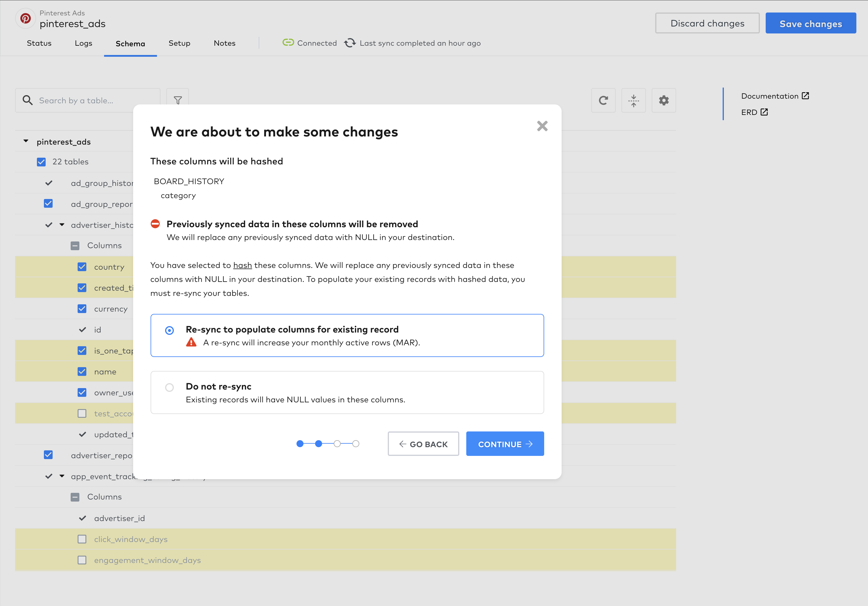Click the search magnifier icon

coord(28,100)
